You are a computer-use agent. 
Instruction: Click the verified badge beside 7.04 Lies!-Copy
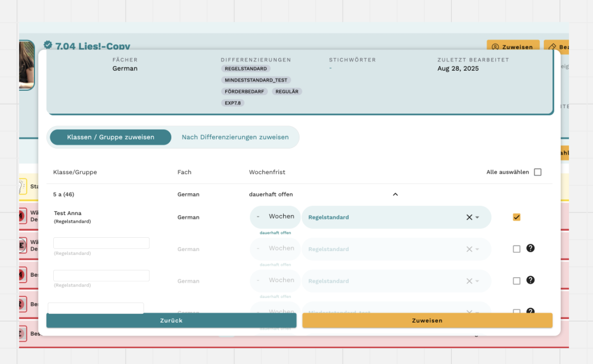[x=48, y=44]
